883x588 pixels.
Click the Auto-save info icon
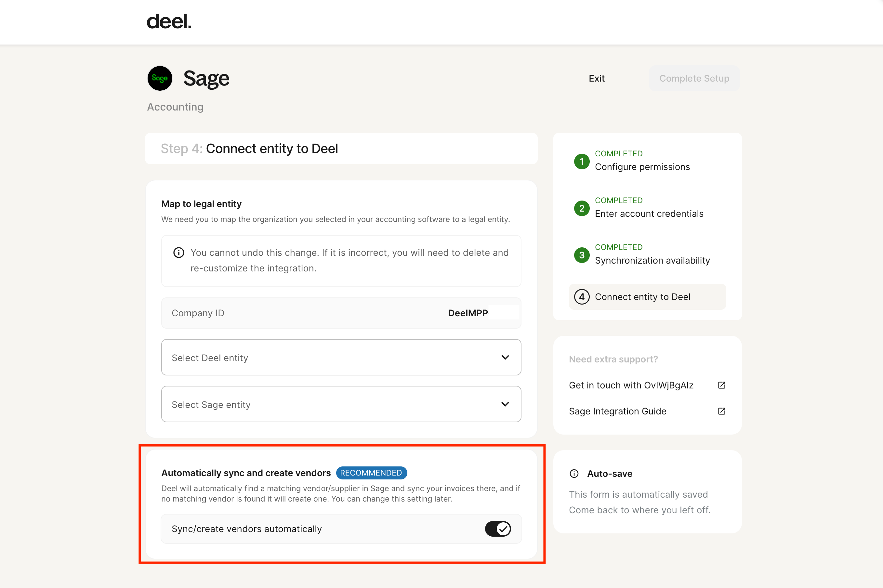(x=574, y=474)
